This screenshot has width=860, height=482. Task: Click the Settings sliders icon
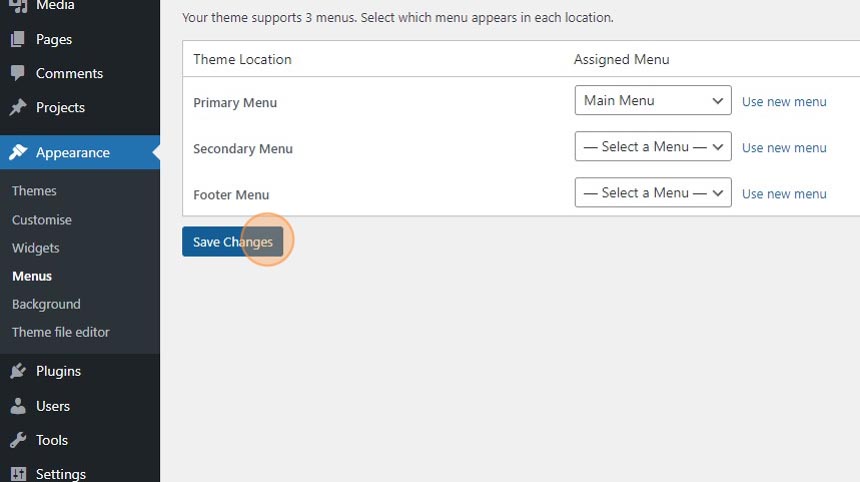pos(18,473)
